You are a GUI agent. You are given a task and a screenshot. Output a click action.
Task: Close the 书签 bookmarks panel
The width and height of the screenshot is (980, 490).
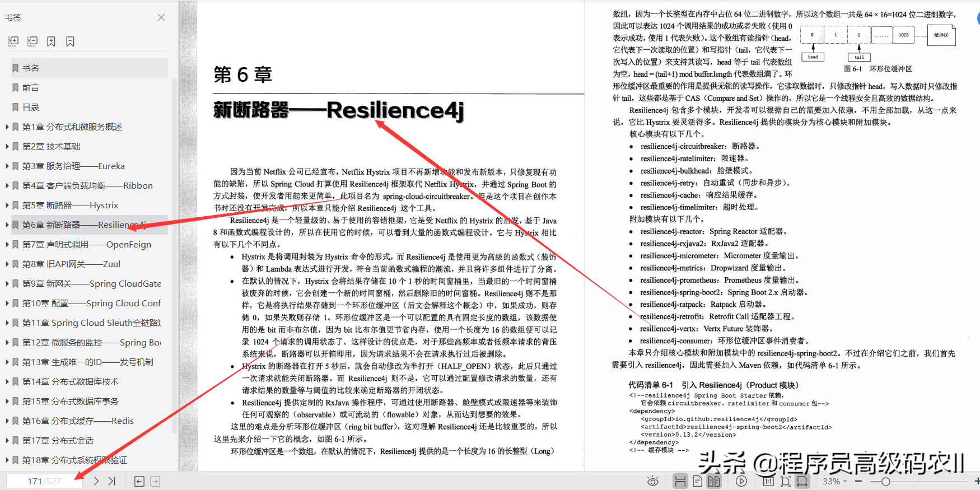(161, 17)
